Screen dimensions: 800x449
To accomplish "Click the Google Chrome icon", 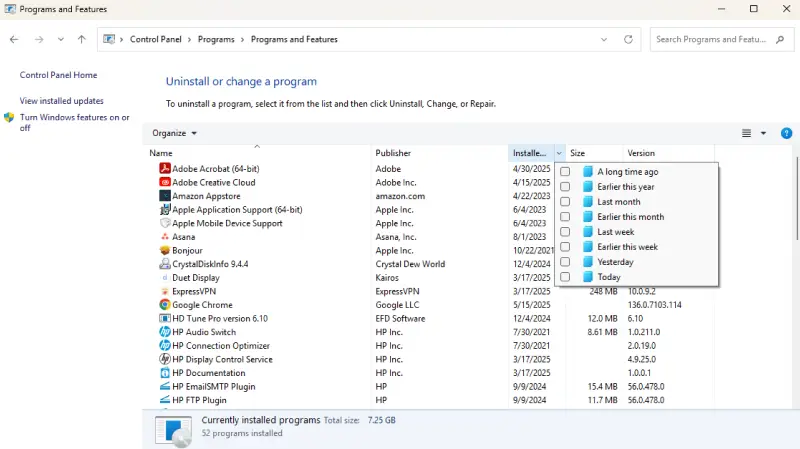I will coord(165,305).
